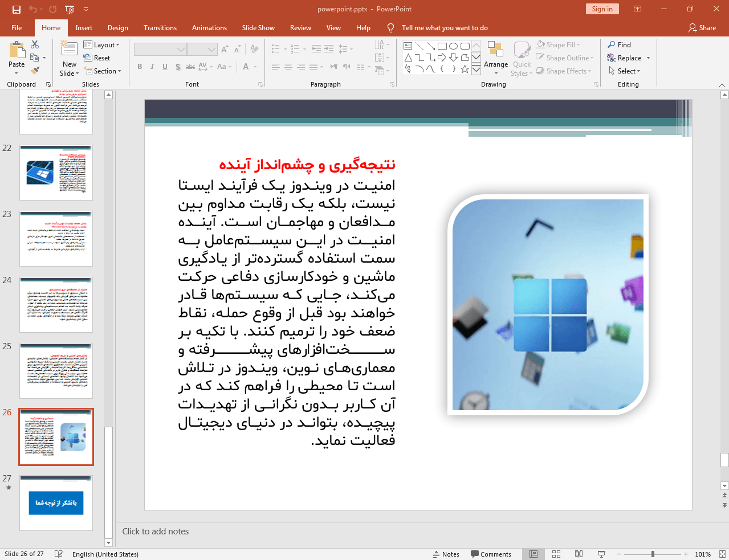Image resolution: width=729 pixels, height=560 pixels.
Task: Collapse the ribbon with arrow
Action: tap(722, 85)
